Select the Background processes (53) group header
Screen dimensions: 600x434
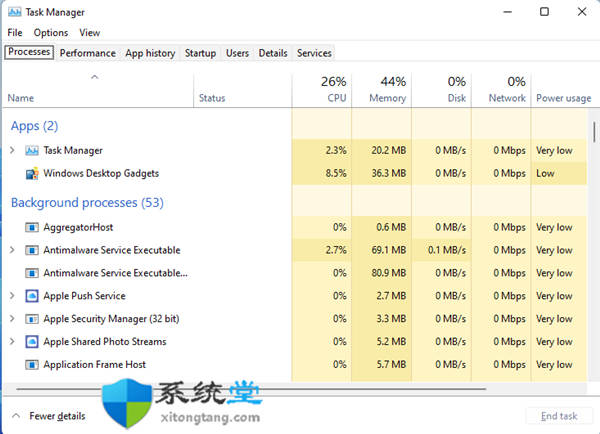87,202
